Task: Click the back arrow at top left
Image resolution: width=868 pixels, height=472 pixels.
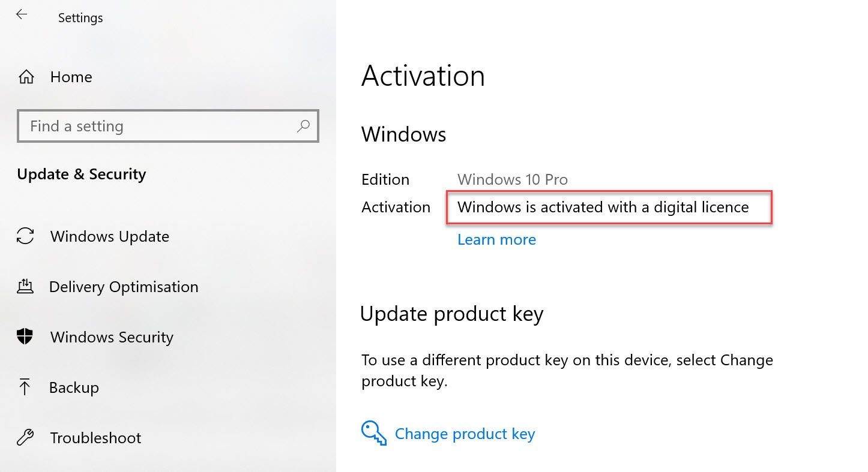Action: [x=22, y=14]
